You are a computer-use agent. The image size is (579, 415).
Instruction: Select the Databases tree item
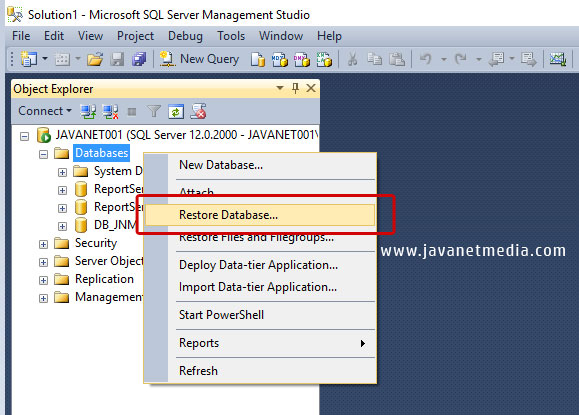point(101,153)
